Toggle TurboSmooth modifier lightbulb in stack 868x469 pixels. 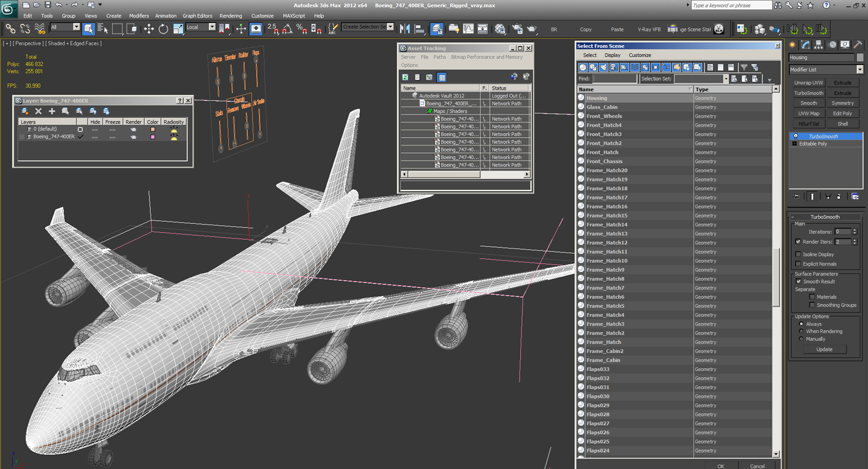[x=795, y=136]
